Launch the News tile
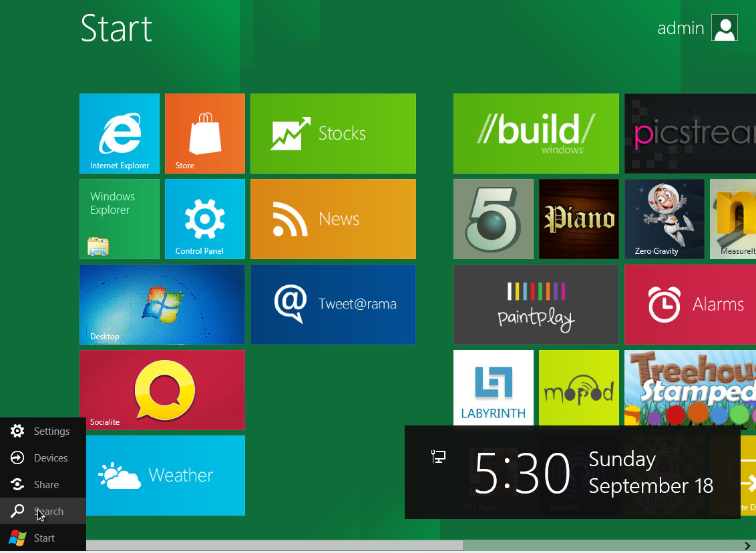The image size is (756, 553). 333,219
